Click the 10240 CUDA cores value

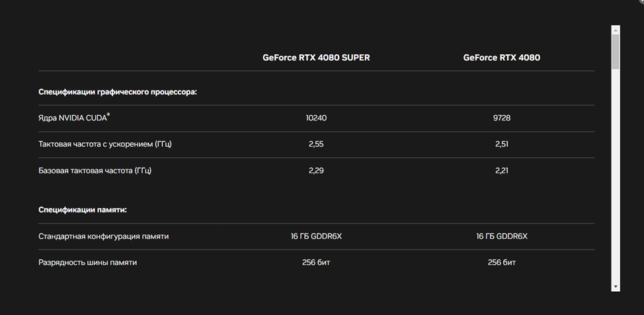(x=316, y=118)
